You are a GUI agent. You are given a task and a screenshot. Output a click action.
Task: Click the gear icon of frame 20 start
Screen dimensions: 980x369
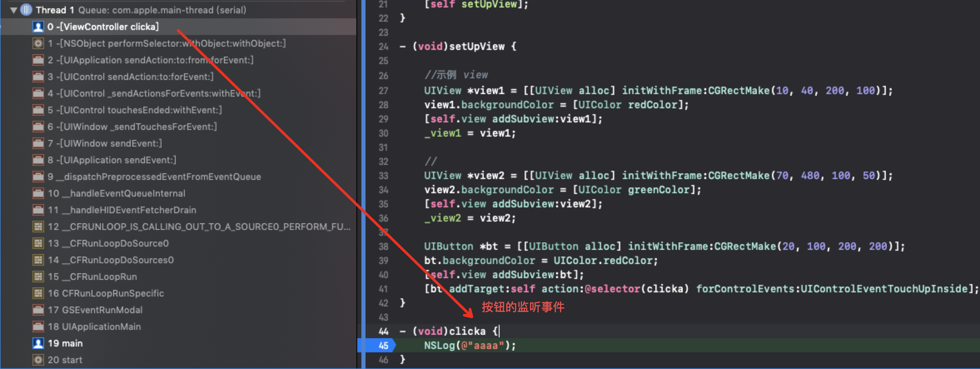click(38, 360)
